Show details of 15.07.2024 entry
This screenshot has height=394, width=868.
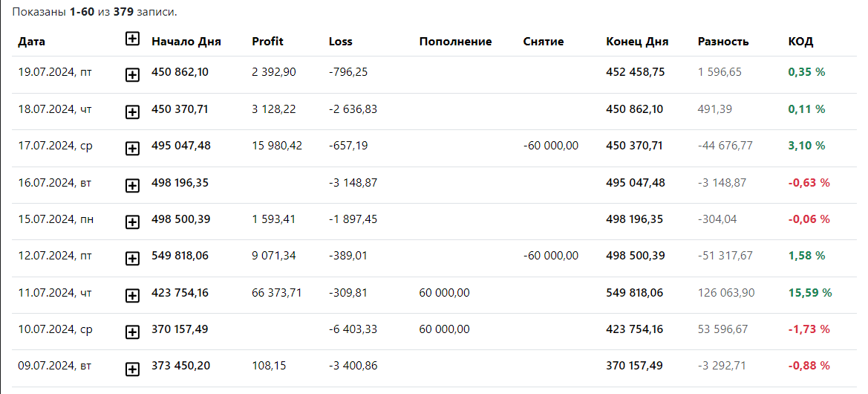[x=132, y=223]
